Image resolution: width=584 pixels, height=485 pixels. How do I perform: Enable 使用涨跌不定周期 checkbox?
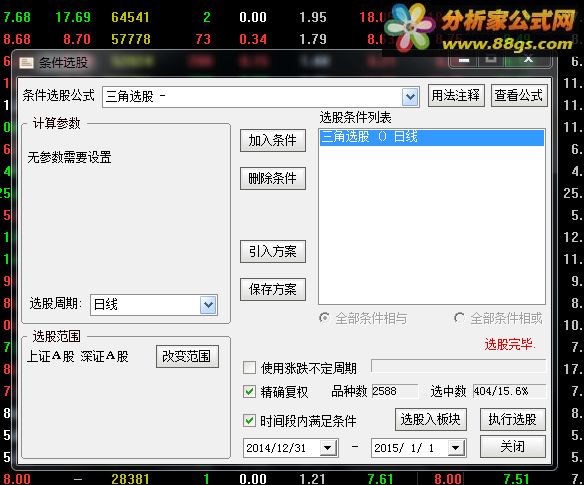point(249,368)
